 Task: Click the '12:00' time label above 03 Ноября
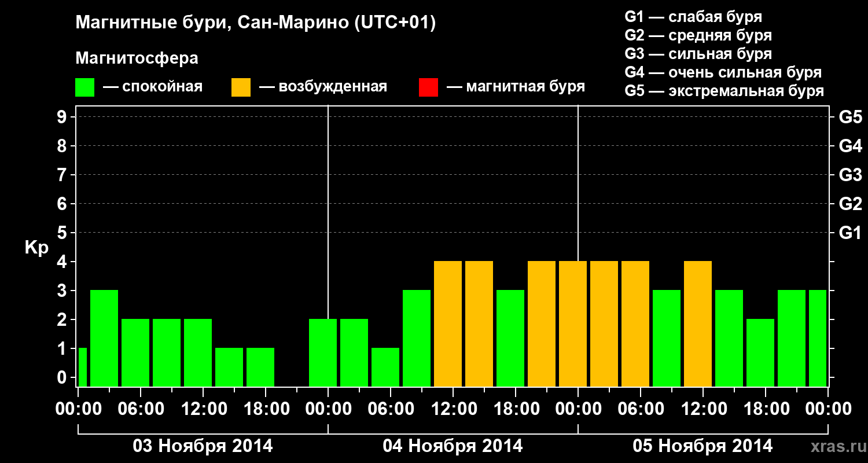[x=203, y=409]
